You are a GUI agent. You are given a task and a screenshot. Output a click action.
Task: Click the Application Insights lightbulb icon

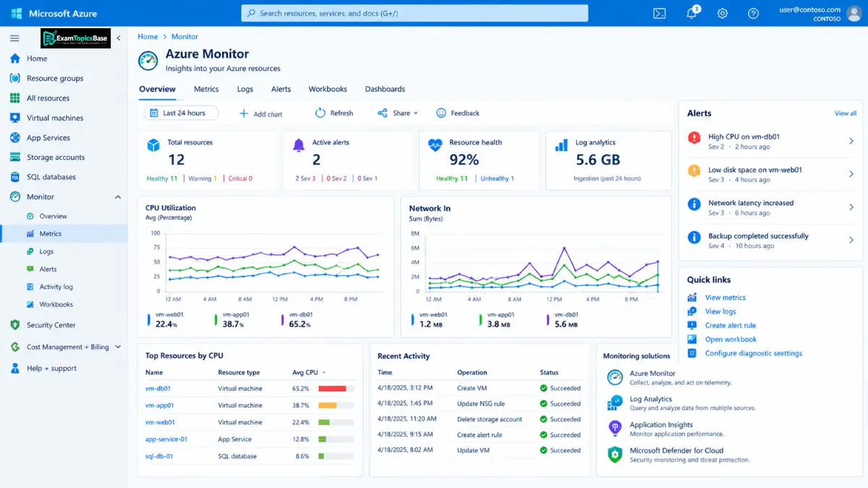[615, 428]
